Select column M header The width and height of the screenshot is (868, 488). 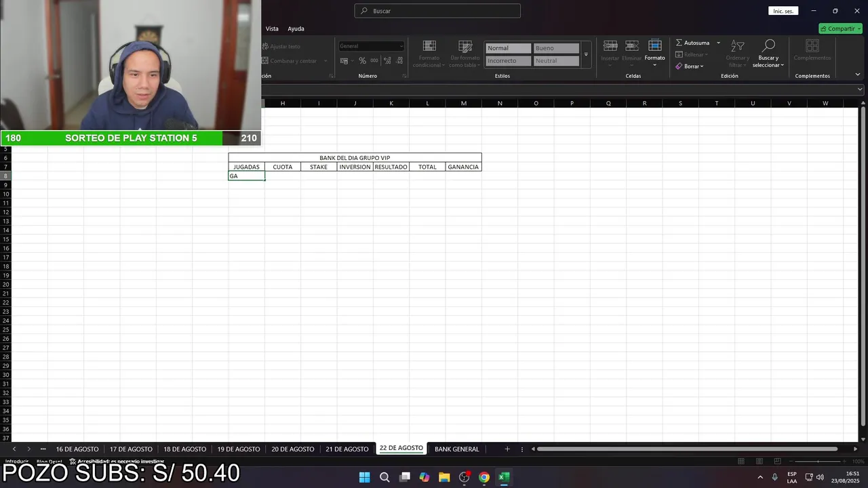point(464,103)
